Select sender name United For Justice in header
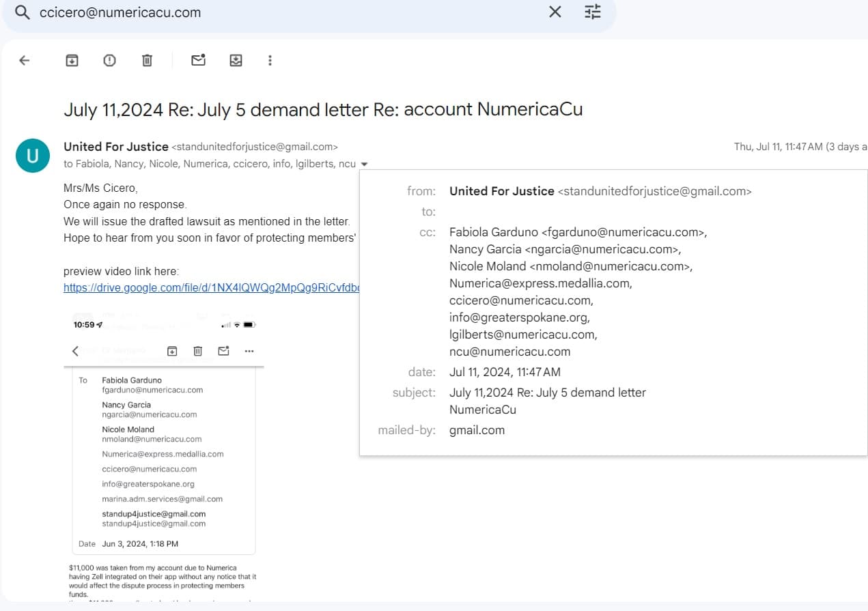This screenshot has width=868, height=611. pos(116,147)
